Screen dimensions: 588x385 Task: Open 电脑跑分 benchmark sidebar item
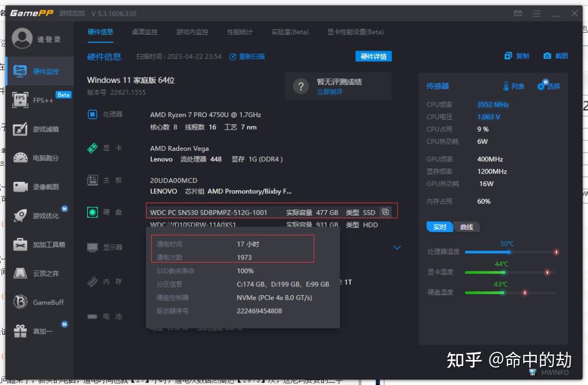click(40, 158)
